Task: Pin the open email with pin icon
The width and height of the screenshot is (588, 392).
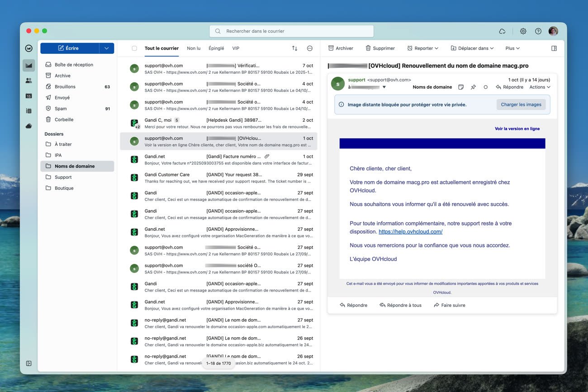Action: point(473,87)
